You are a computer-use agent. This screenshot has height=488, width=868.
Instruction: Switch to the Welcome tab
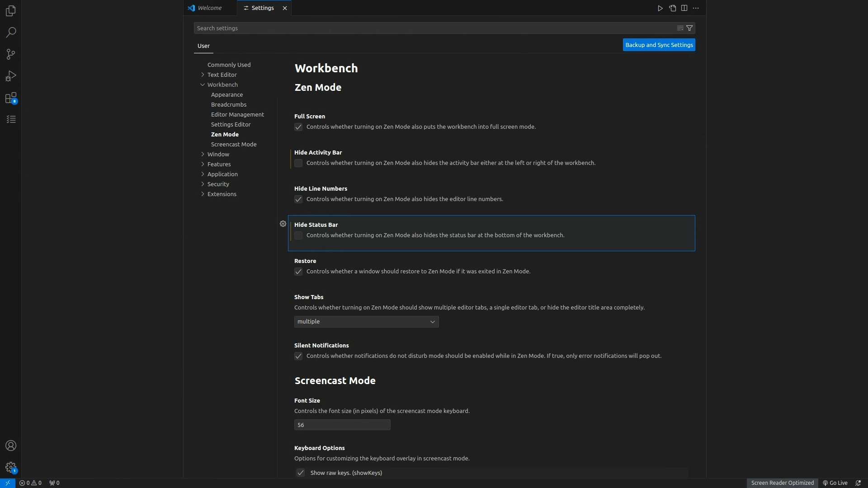209,8
